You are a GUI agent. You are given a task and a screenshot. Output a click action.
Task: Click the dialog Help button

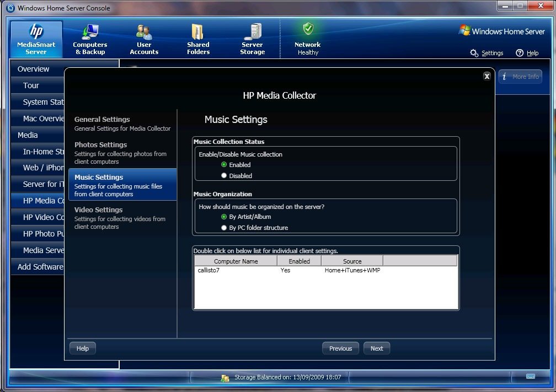(83, 348)
